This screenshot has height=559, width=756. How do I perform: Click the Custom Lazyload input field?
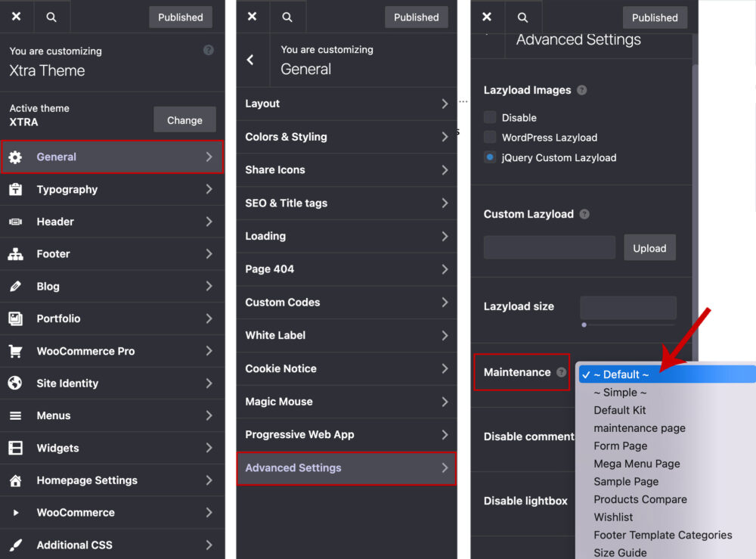[x=549, y=247]
